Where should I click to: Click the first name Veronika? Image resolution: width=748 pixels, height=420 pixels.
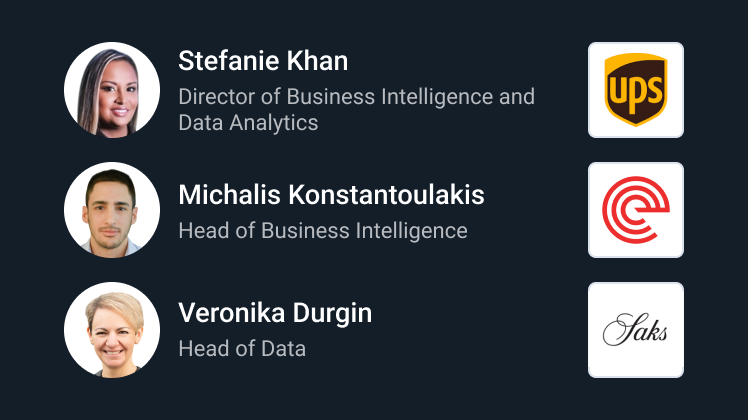point(231,313)
